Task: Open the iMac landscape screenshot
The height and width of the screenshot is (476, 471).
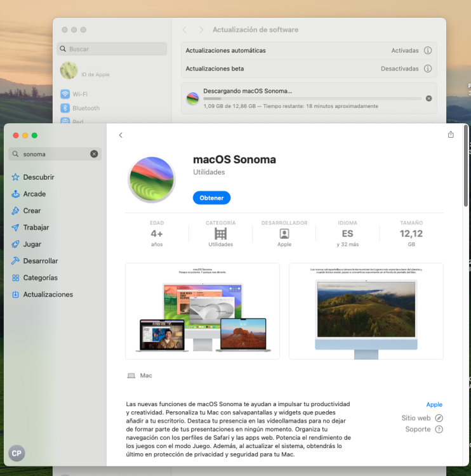Action: pos(366,311)
